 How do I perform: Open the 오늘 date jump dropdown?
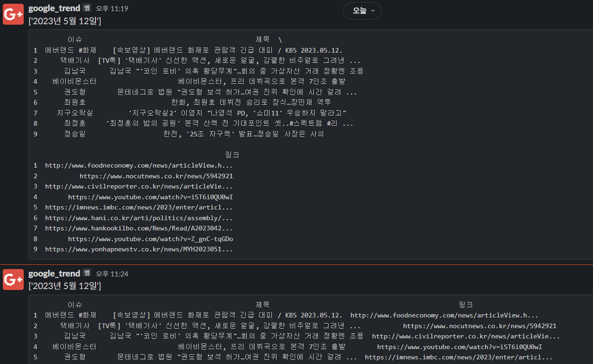pos(362,11)
